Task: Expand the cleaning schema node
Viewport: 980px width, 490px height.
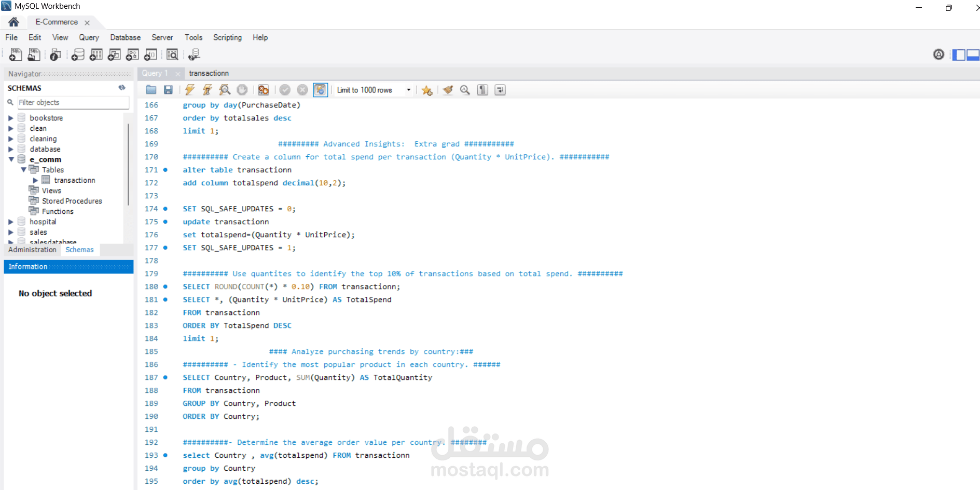Action: (x=10, y=139)
